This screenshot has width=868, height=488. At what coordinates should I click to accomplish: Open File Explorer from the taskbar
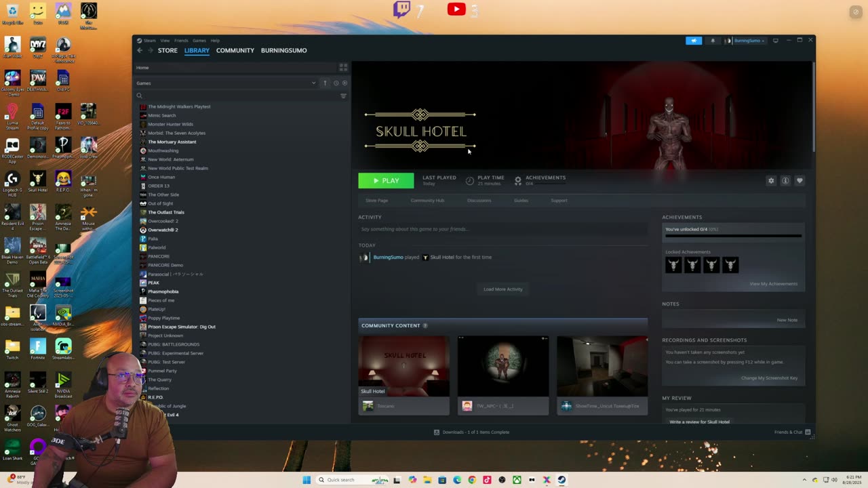click(427, 480)
